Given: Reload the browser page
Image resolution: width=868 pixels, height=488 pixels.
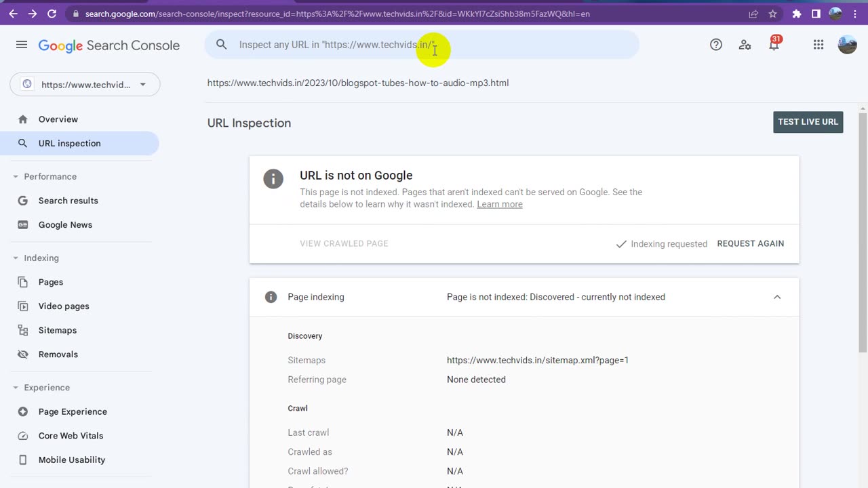Looking at the screenshot, I should tap(52, 14).
